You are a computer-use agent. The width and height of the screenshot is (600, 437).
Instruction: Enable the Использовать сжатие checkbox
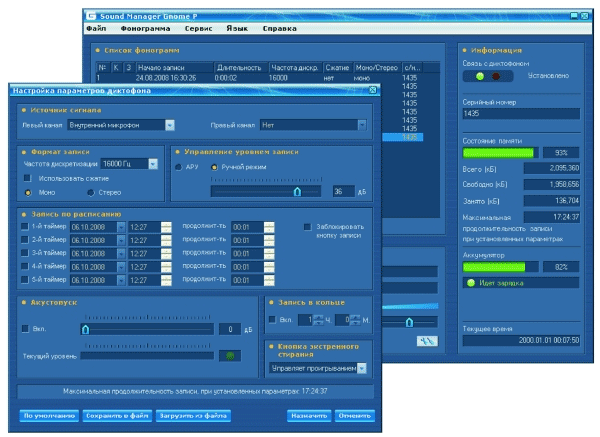click(27, 178)
